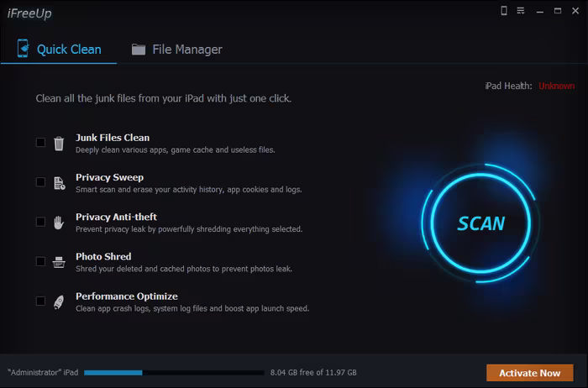Click the Privacy Sweep document icon

point(60,183)
